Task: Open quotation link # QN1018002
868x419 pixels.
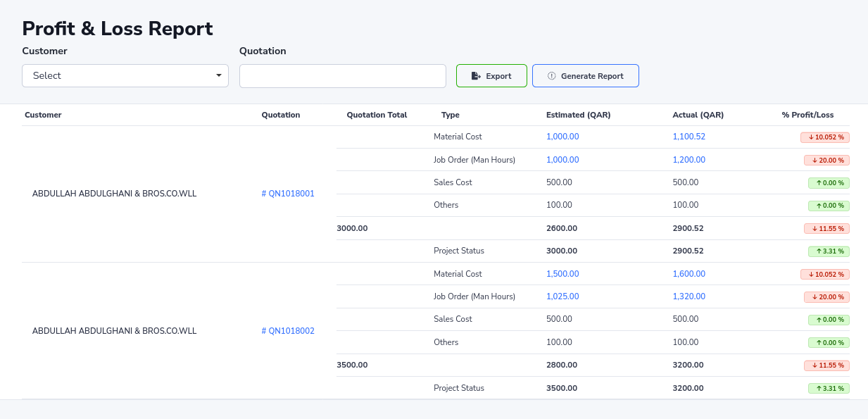Action: click(288, 331)
